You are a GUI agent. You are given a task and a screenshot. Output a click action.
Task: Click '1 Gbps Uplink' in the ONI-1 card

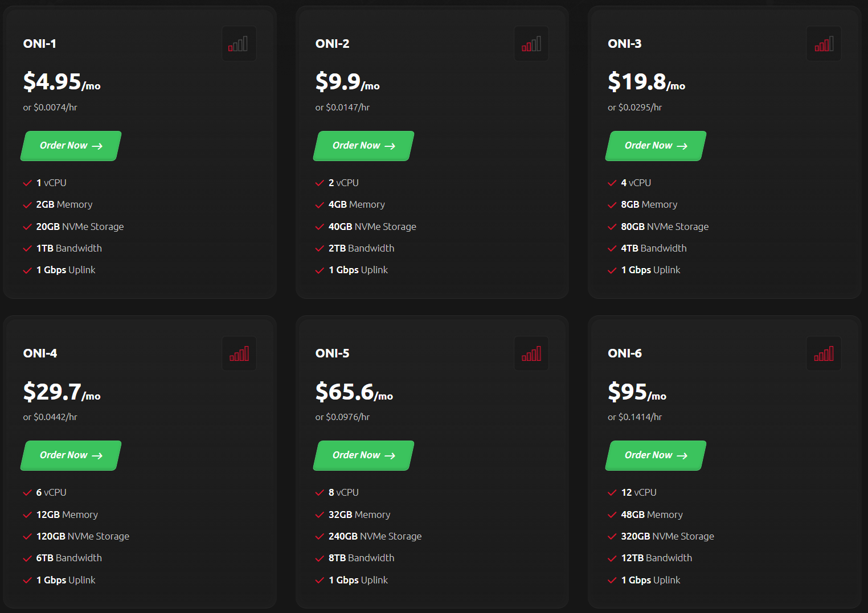click(66, 270)
